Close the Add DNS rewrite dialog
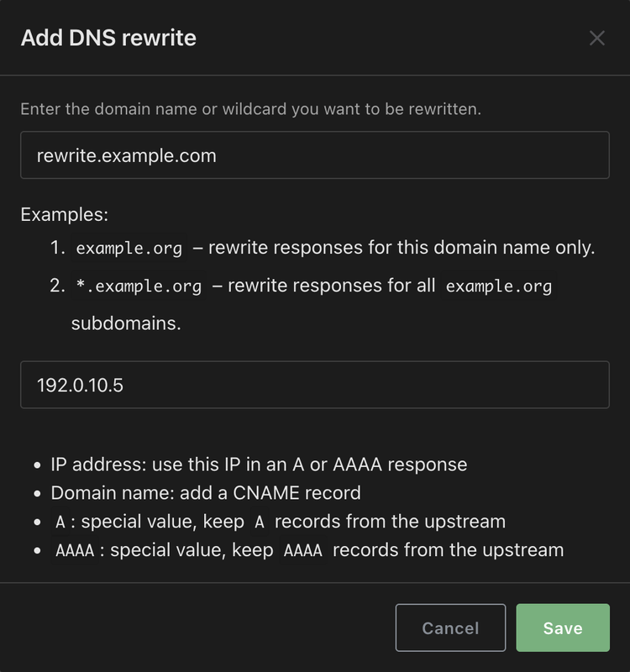The width and height of the screenshot is (630, 672). pyautogui.click(x=596, y=38)
